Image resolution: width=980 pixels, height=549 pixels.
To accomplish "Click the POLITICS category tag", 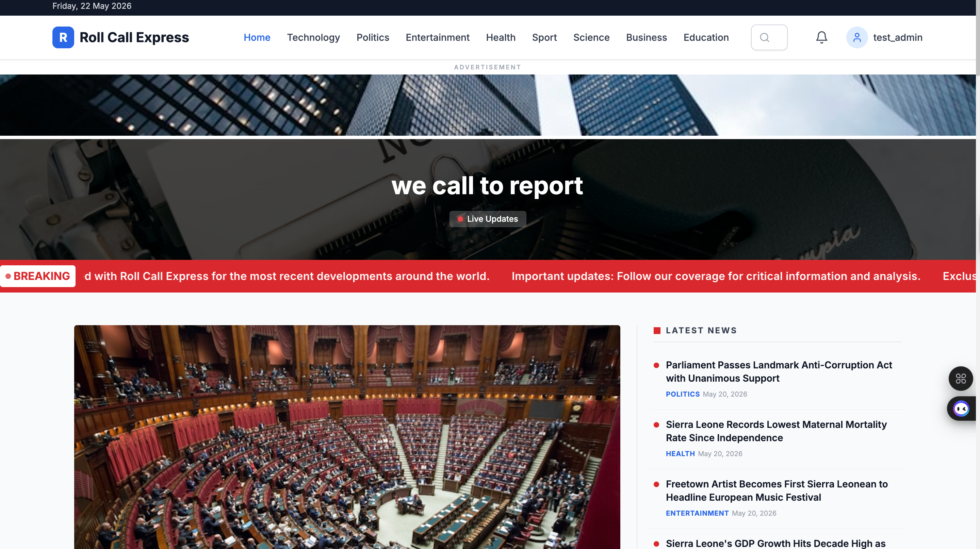I will click(683, 394).
